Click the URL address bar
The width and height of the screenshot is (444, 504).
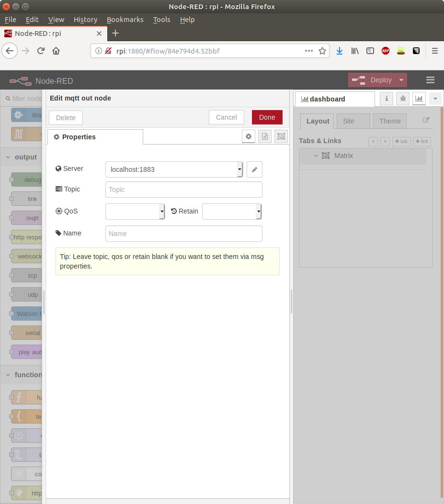click(209, 51)
